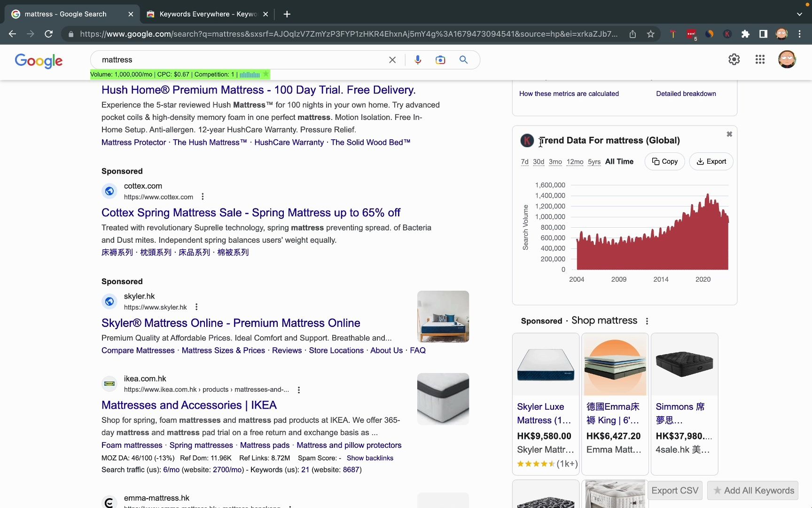Open Cottex Spring Mattress Sale ad
This screenshot has width=812, height=508.
point(251,213)
